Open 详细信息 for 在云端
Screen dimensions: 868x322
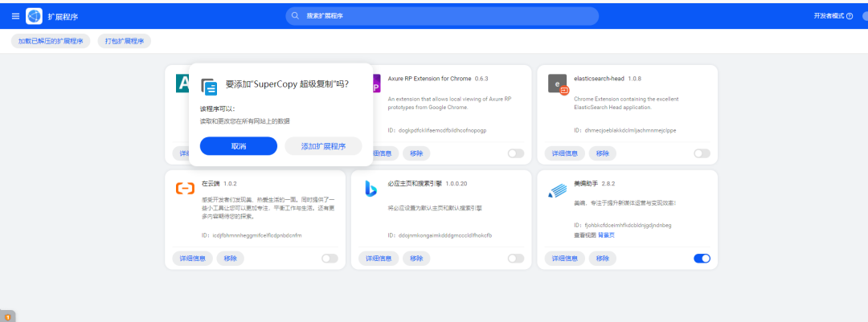tap(193, 259)
